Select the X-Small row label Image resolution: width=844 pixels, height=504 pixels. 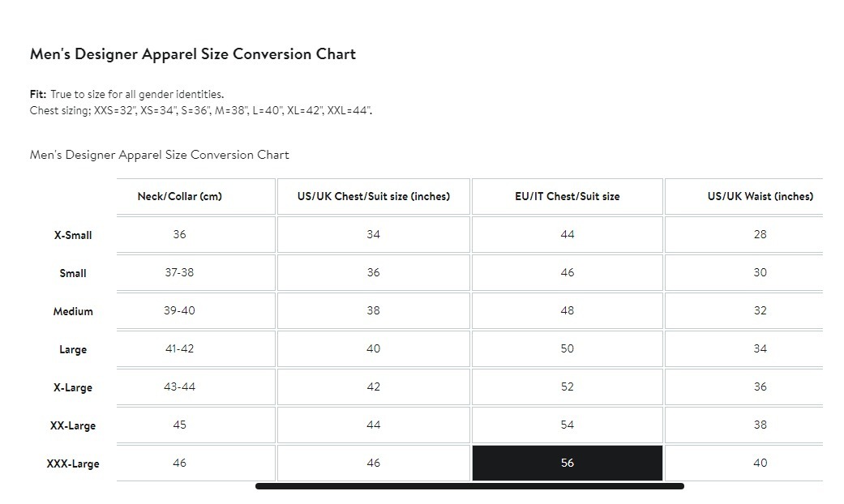[x=73, y=235]
